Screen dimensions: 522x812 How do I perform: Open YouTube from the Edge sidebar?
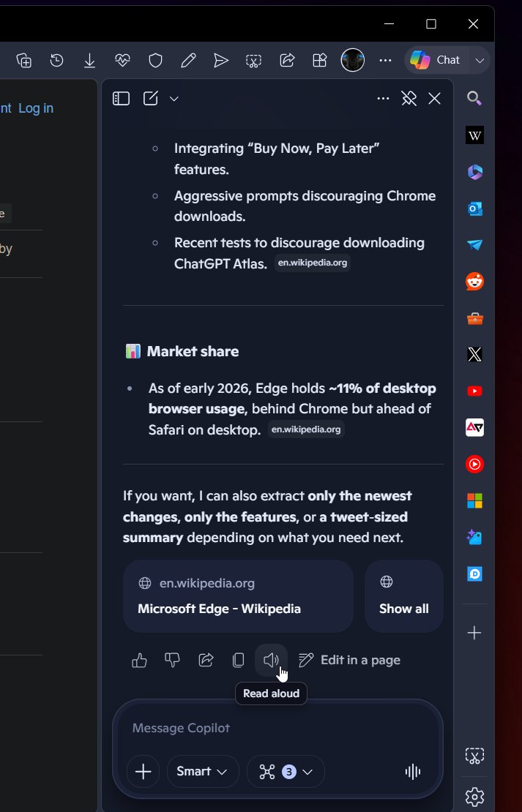point(475,391)
